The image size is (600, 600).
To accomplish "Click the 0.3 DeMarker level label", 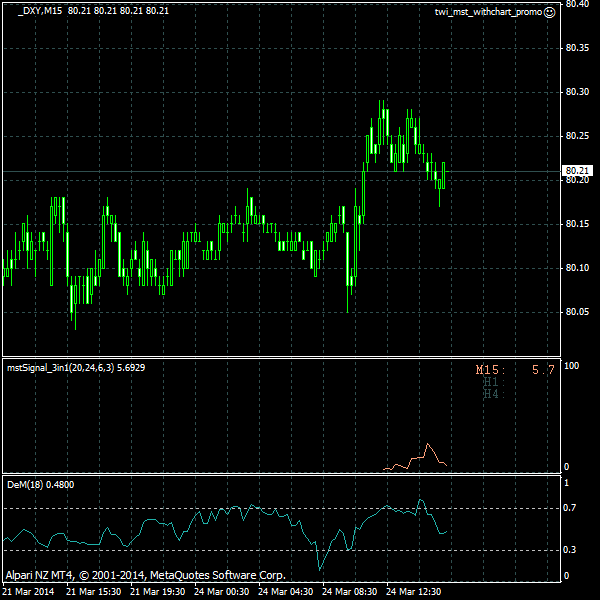I will (x=569, y=550).
